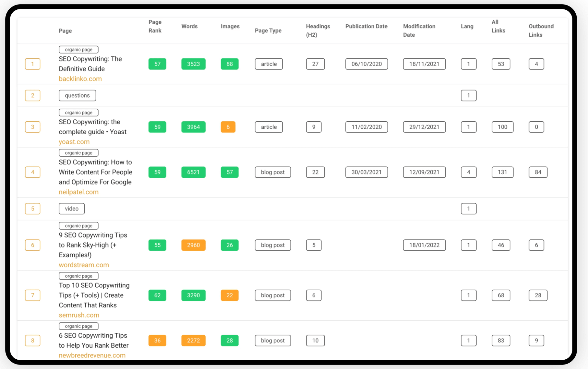Click the orange 36 page rank badge
This screenshot has height=369, width=588.
pyautogui.click(x=157, y=341)
